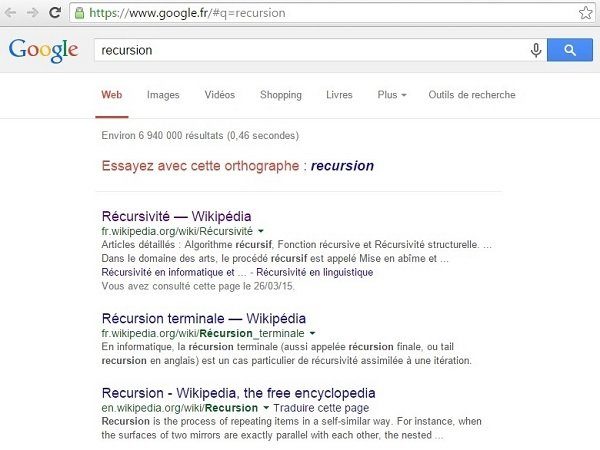Expand the Plus dropdown menu
This screenshot has width=600, height=450.
pyautogui.click(x=392, y=95)
